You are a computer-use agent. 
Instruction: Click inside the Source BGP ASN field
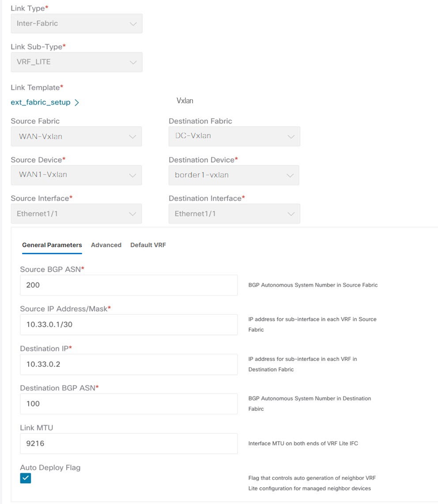coord(128,285)
